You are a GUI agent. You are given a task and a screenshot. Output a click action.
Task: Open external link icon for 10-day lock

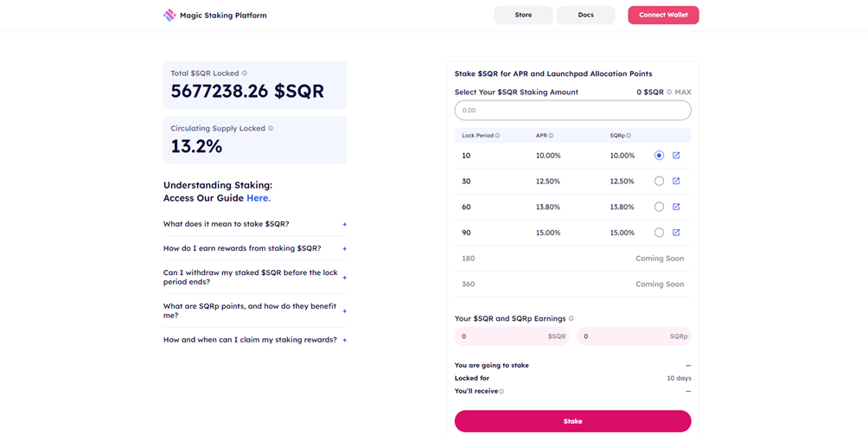point(676,156)
